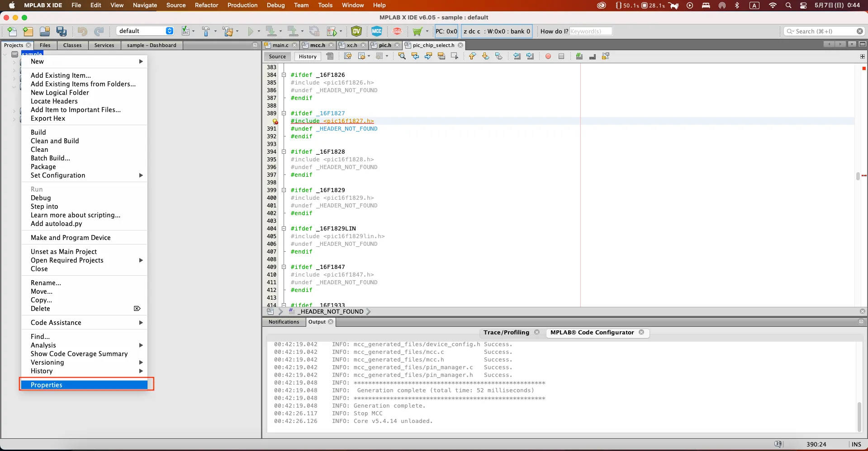The width and height of the screenshot is (868, 451).
Task: Click the Search field in toolbar
Action: click(824, 31)
